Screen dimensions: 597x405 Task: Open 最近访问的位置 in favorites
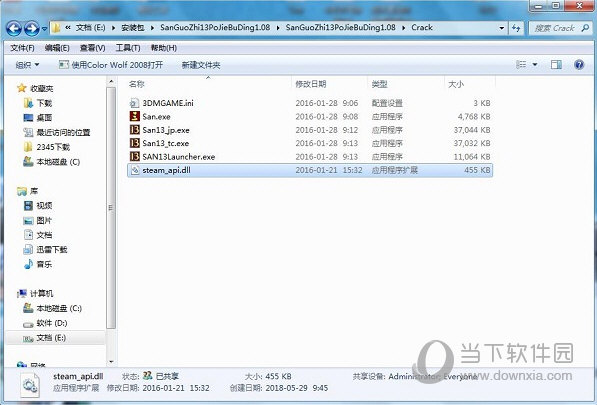(x=63, y=132)
